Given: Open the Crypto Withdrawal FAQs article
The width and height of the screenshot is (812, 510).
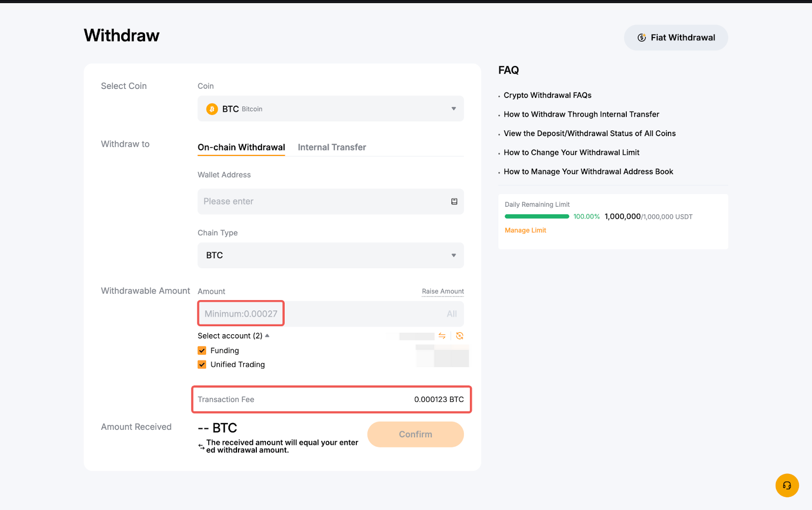Looking at the screenshot, I should 547,95.
